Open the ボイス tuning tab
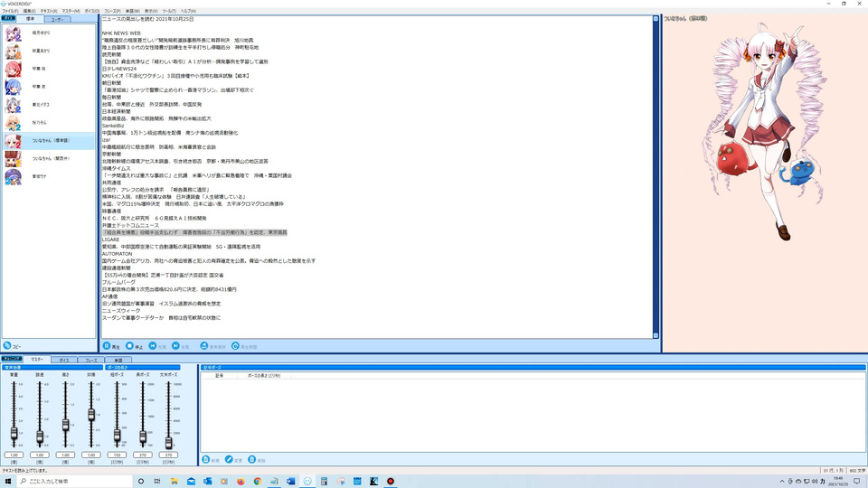 (x=64, y=361)
